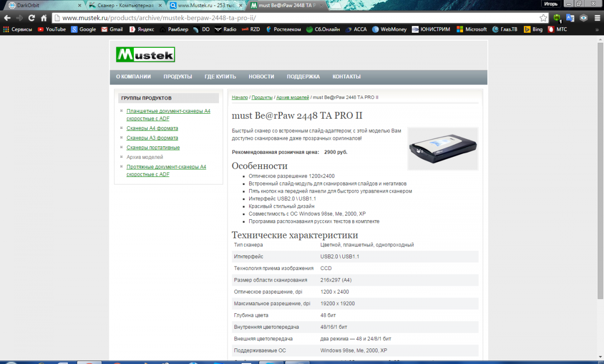
Task: Click the 19200 x 19200 resolution value
Action: [337, 304]
